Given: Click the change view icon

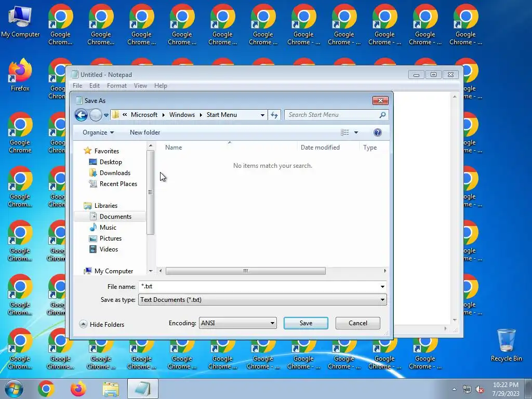Looking at the screenshot, I should pyautogui.click(x=345, y=132).
